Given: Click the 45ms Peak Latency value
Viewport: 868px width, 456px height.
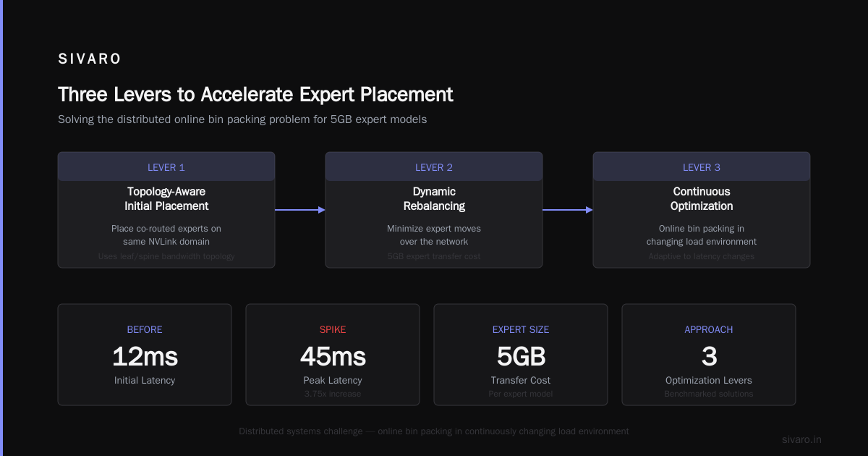Looking at the screenshot, I should point(333,356).
